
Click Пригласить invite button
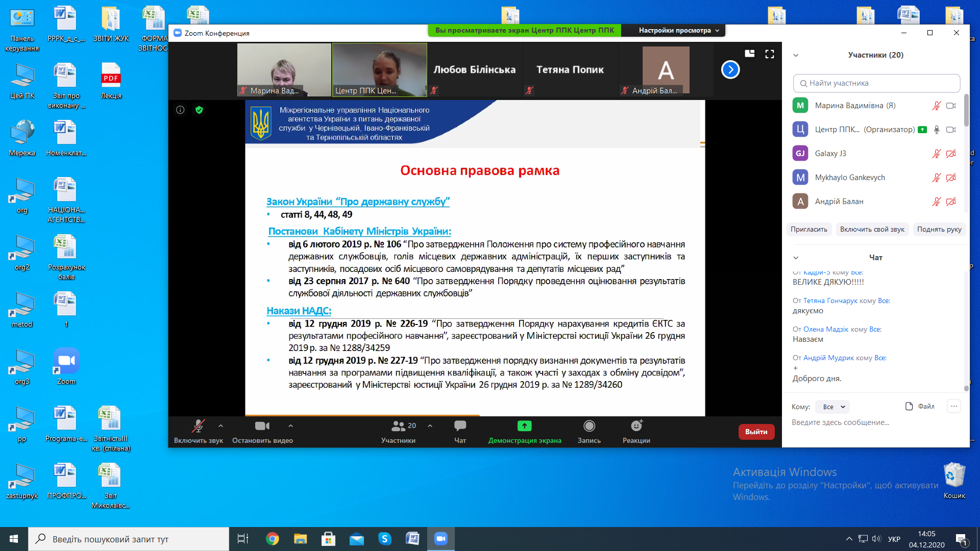click(x=809, y=229)
